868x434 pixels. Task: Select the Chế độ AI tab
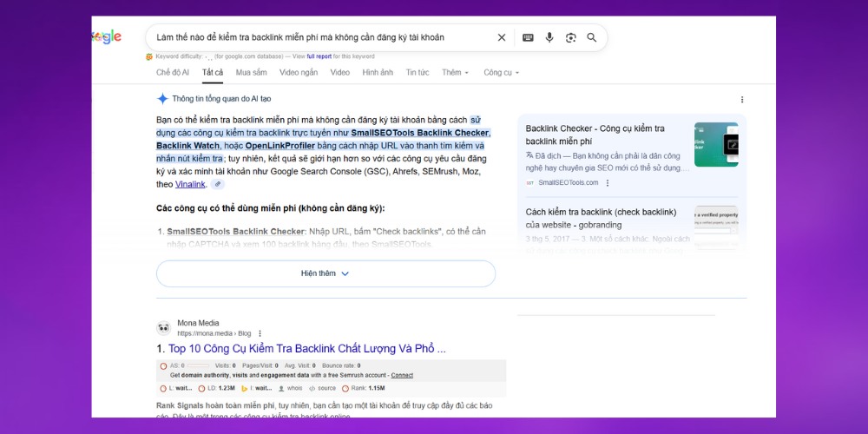tap(173, 72)
